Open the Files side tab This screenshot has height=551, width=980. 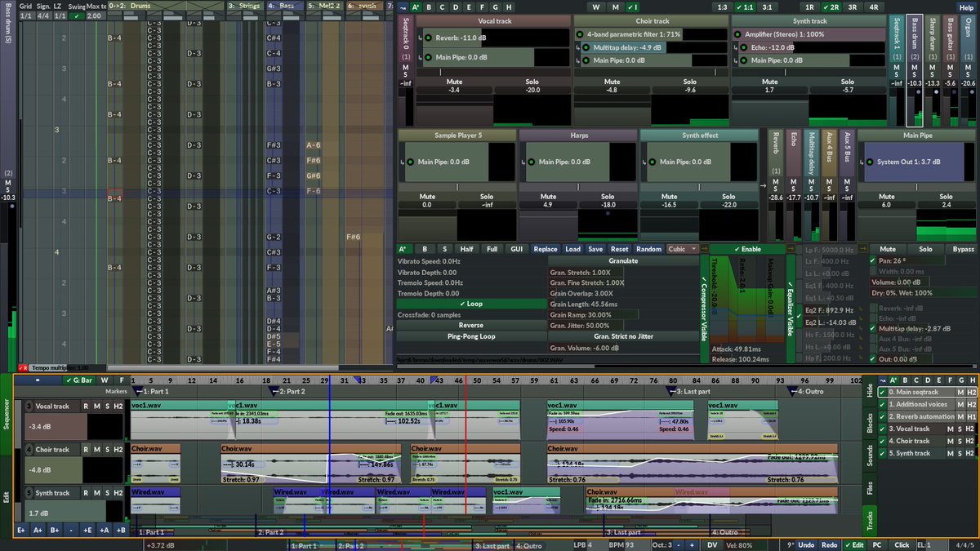tap(870, 489)
